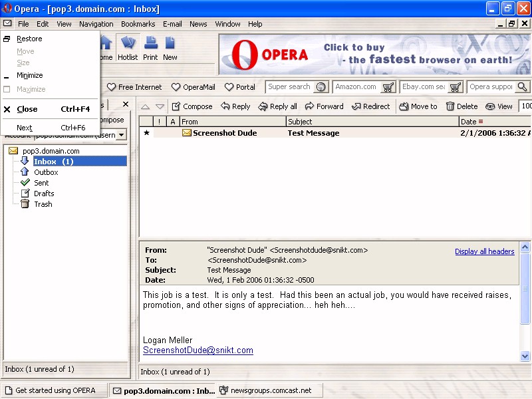
Task: Open the View menu
Action: click(64, 24)
